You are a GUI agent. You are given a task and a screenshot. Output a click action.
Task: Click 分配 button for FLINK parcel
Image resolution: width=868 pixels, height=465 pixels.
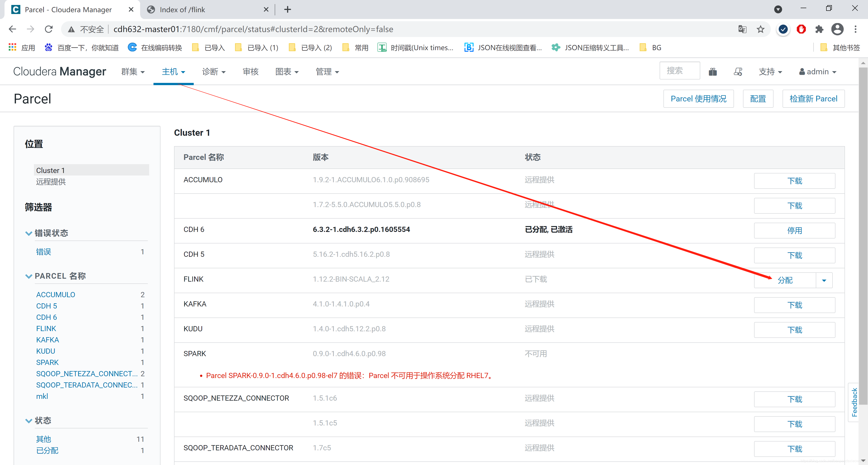785,280
